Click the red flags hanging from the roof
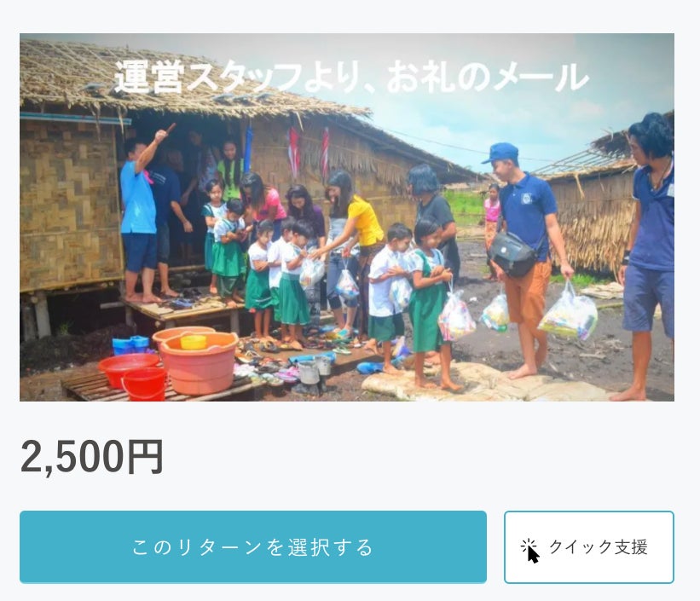This screenshot has width=700, height=601. tap(308, 152)
